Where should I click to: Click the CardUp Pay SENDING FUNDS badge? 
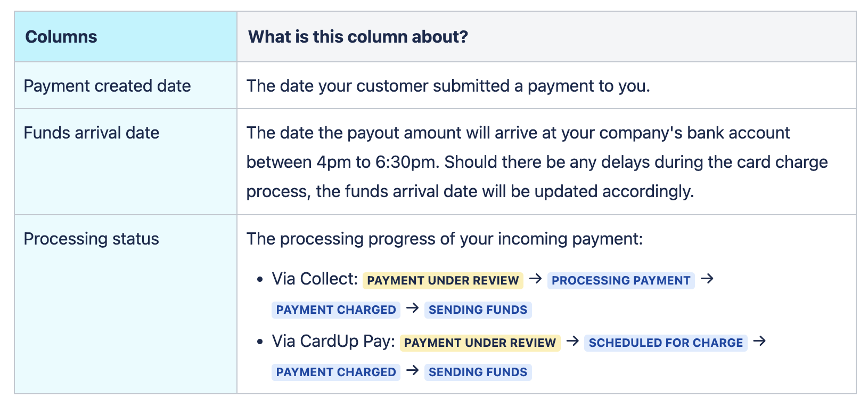(x=478, y=372)
